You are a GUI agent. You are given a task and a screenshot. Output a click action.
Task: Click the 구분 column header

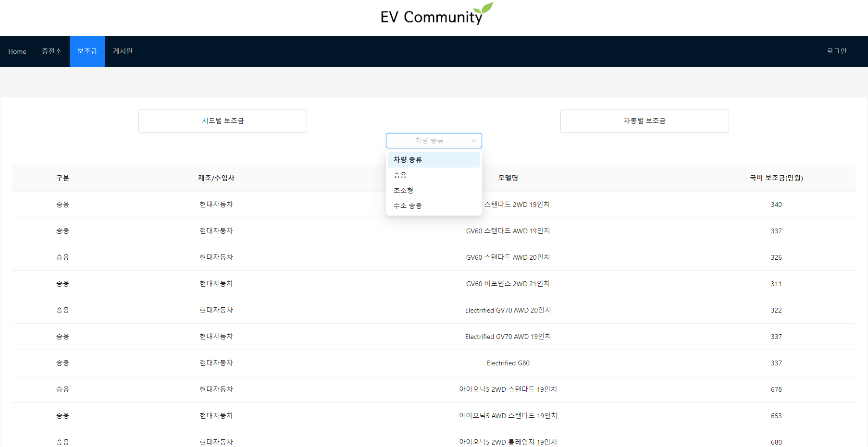[x=62, y=178]
